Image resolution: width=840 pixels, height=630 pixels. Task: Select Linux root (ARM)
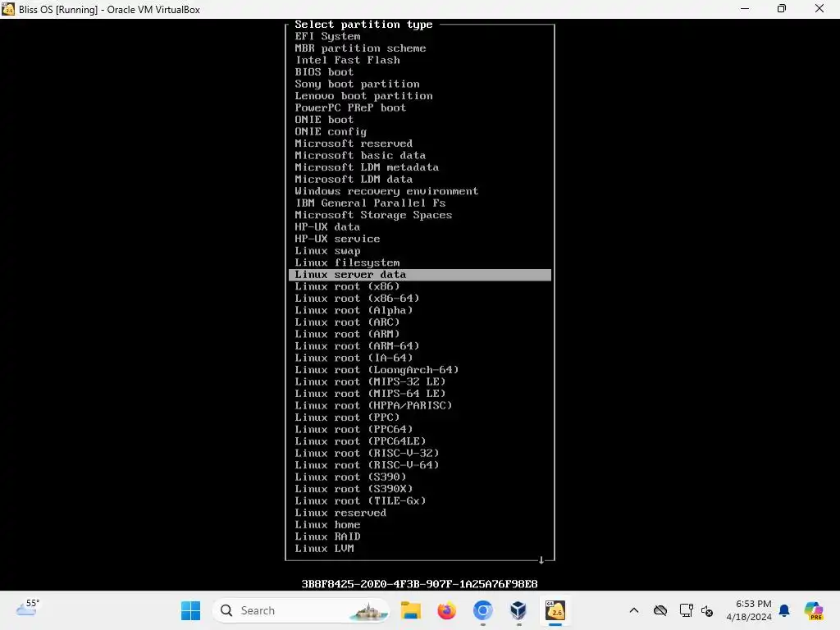coord(347,335)
